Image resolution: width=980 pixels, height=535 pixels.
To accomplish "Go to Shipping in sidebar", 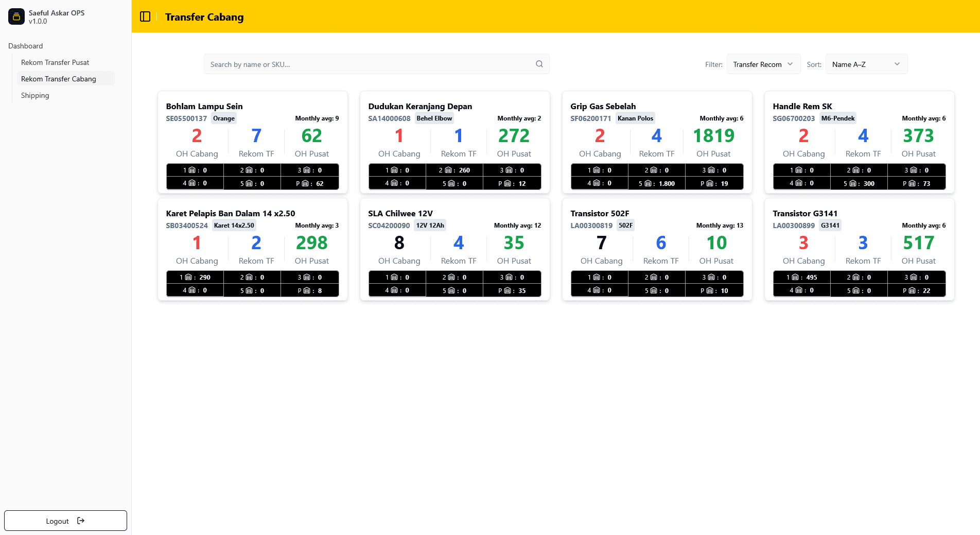I will point(35,95).
